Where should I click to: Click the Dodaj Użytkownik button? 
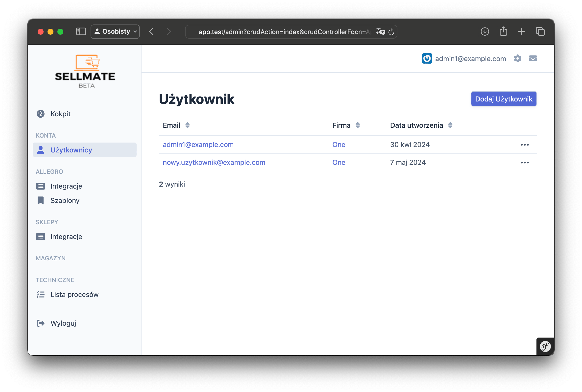pos(504,99)
